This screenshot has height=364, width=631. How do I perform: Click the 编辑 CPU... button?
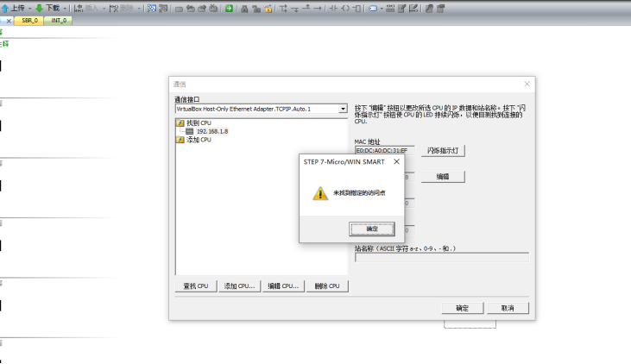283,286
